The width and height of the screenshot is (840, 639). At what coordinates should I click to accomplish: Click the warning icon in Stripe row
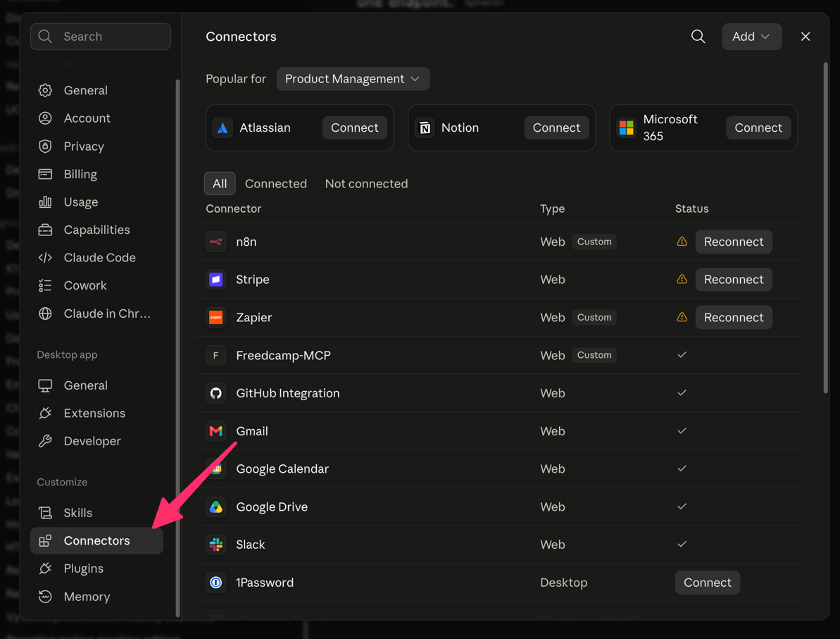(682, 279)
